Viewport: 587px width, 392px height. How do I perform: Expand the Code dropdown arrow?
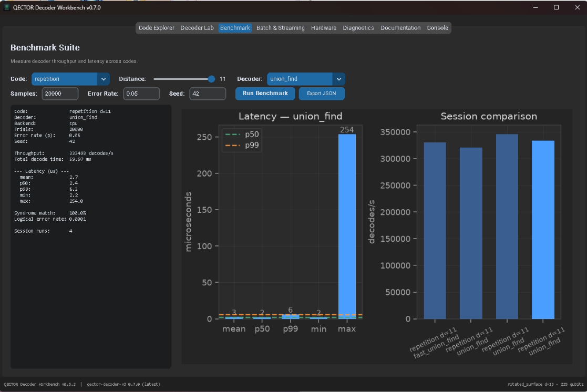click(104, 79)
